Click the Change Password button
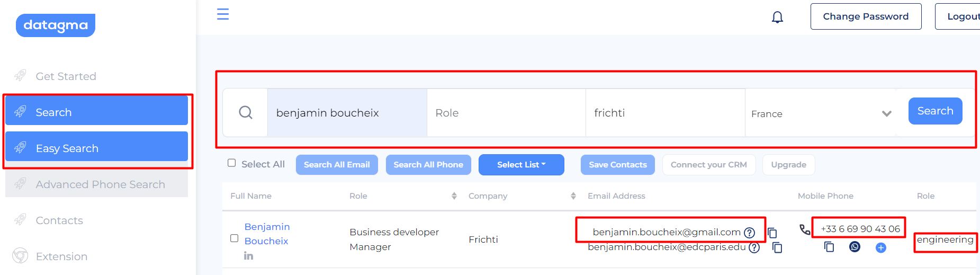The width and height of the screenshot is (980, 275). click(x=866, y=16)
